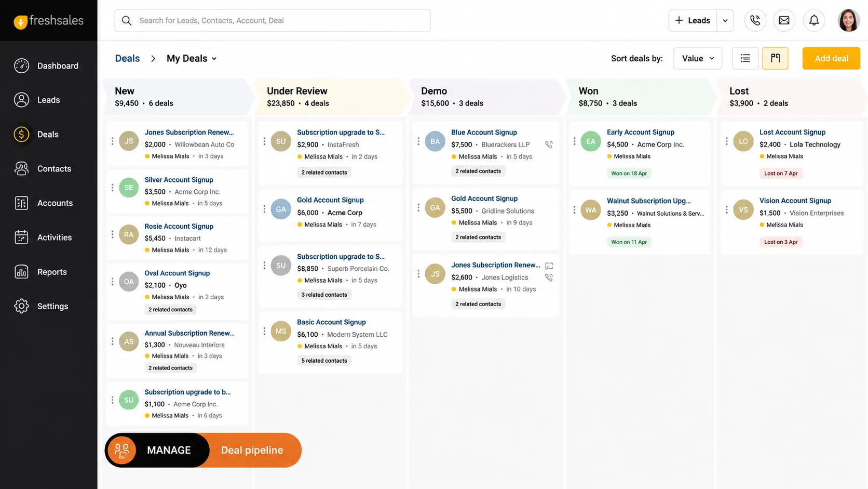Click the Under Review stage header

[330, 97]
